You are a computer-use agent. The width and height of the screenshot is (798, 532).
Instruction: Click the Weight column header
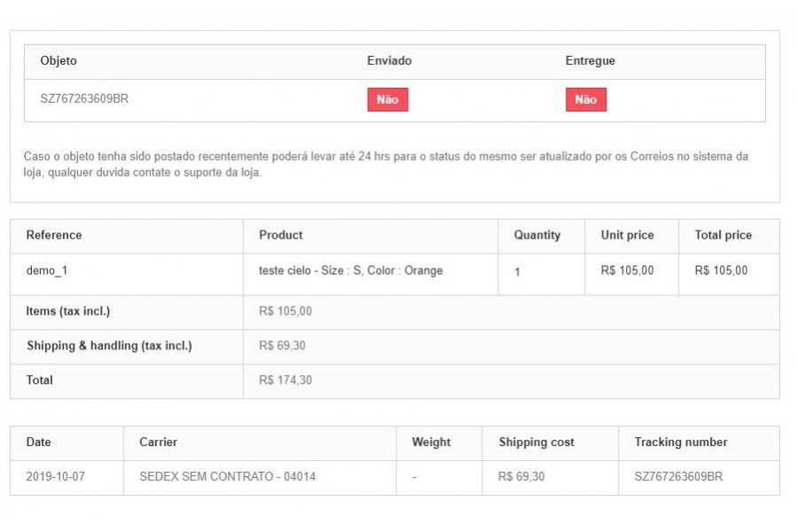coord(431,442)
